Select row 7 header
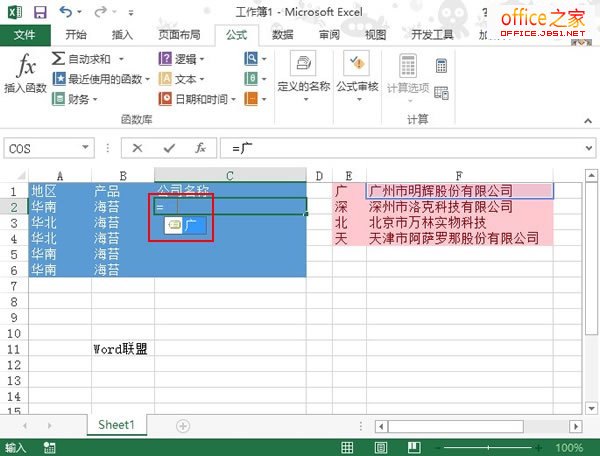This screenshot has height=456, width=600. 14,286
